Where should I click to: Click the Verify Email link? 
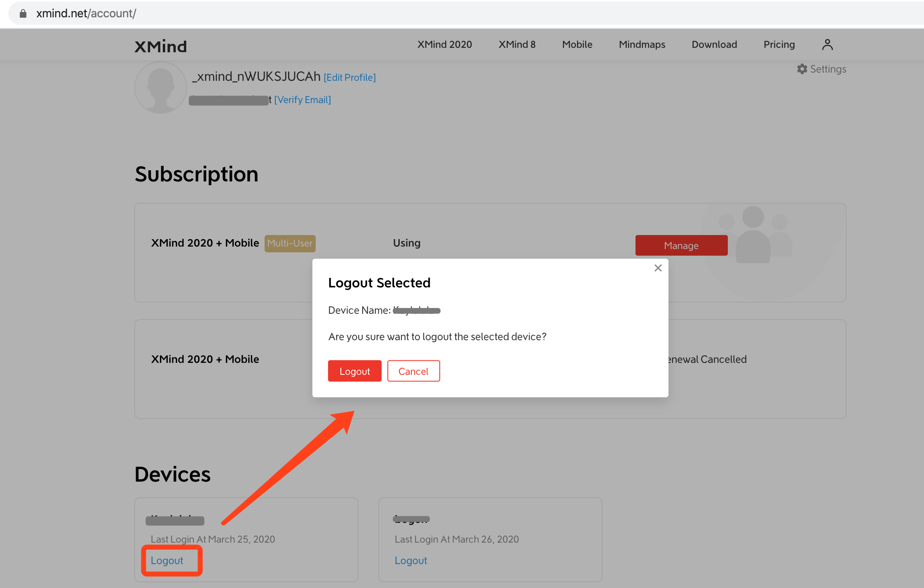coord(303,100)
